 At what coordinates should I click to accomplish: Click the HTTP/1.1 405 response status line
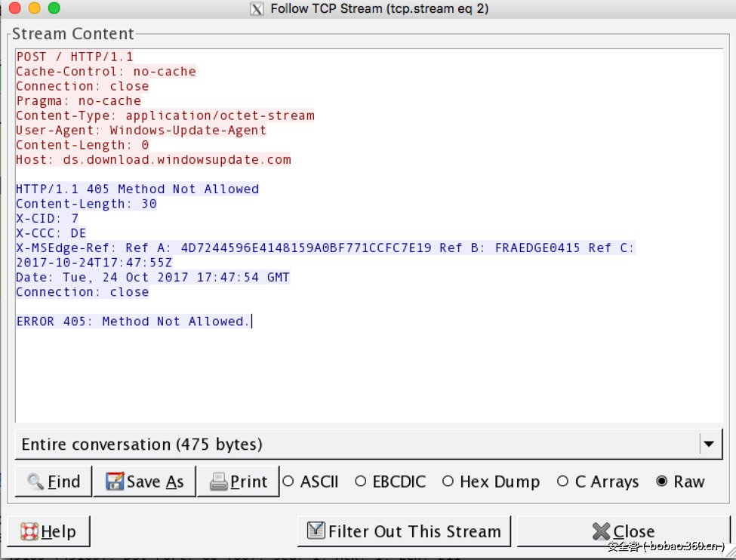tap(137, 189)
